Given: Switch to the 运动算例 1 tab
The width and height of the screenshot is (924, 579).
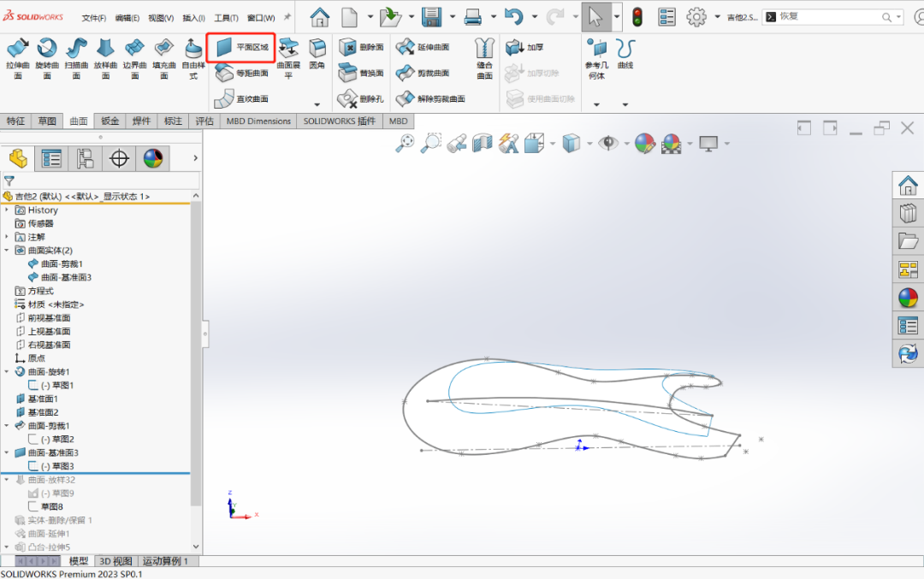Looking at the screenshot, I should pyautogui.click(x=165, y=561).
